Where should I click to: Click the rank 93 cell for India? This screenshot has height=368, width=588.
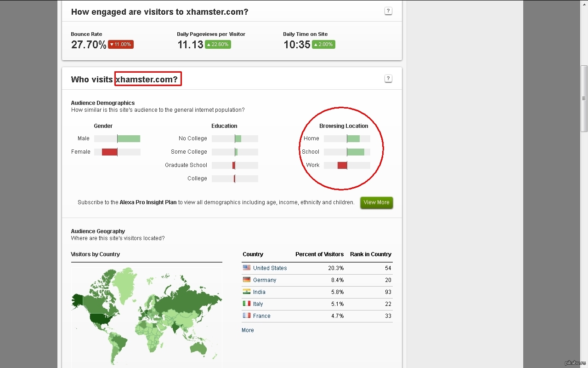pos(388,292)
